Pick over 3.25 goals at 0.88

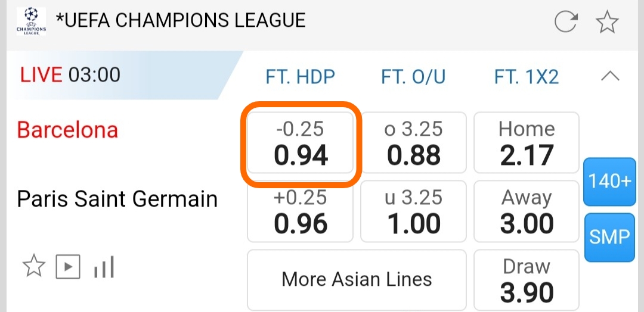pos(413,143)
